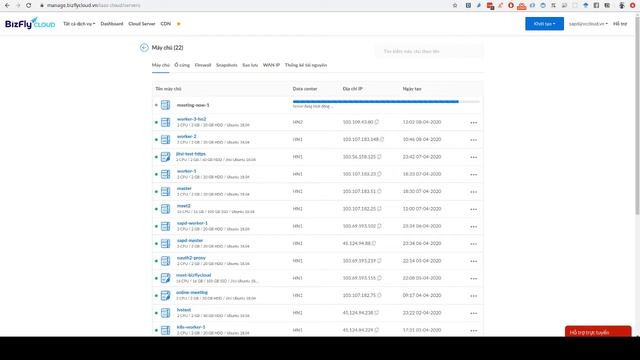
Task: Open CDN in the top navigation
Action: 165,24
